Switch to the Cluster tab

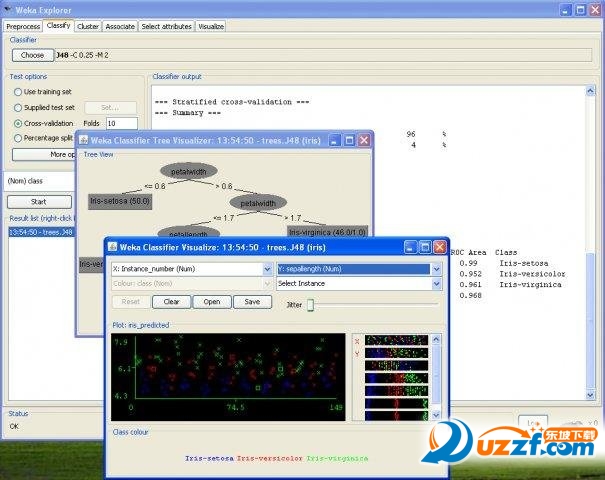click(x=88, y=26)
